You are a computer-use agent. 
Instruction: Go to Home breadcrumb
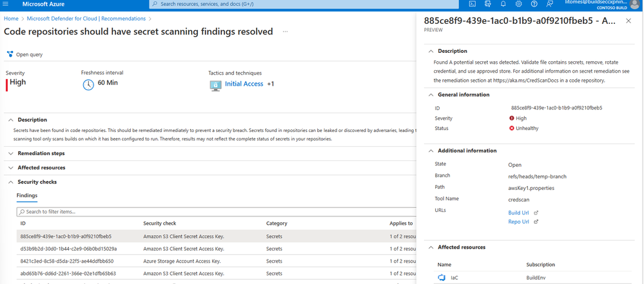(x=11, y=19)
